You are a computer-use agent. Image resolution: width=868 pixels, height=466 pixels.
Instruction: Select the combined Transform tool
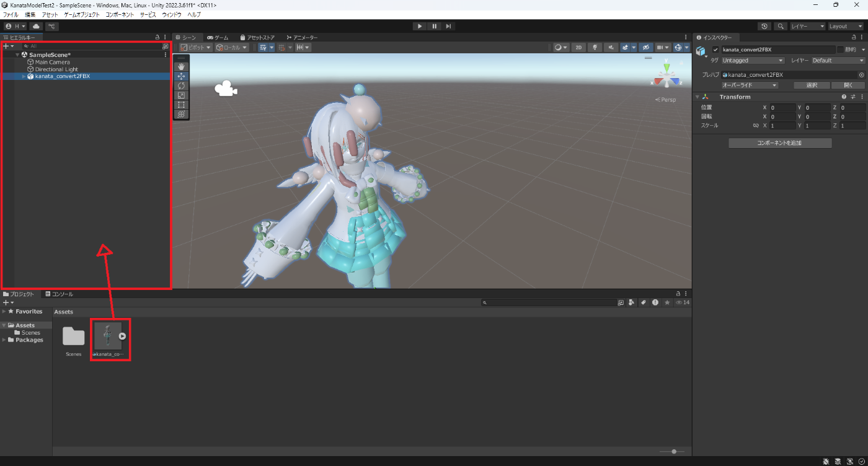[x=182, y=114]
